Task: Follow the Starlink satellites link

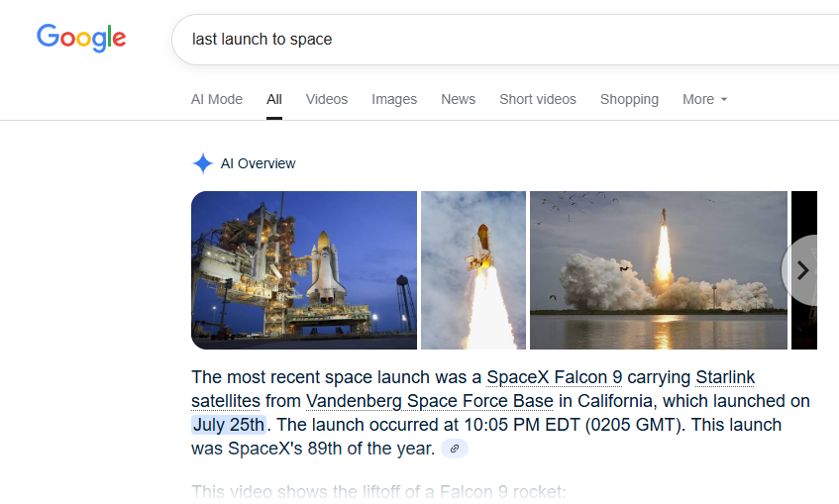Action: (x=725, y=377)
